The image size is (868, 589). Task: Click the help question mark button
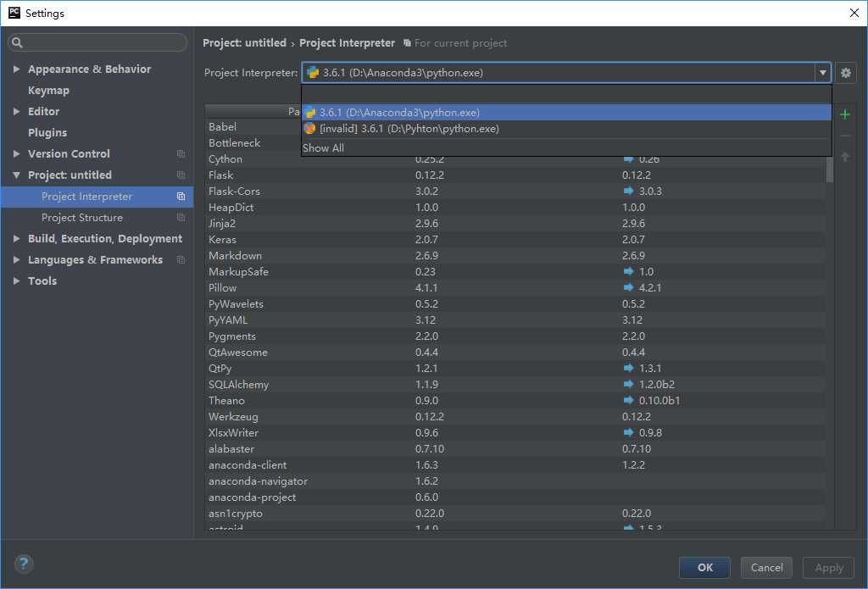click(23, 564)
